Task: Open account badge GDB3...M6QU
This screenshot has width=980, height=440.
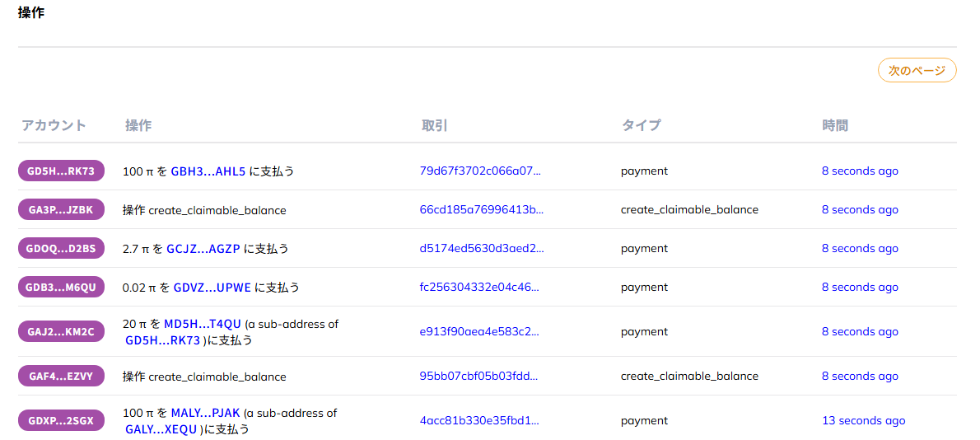Action: [61, 288]
